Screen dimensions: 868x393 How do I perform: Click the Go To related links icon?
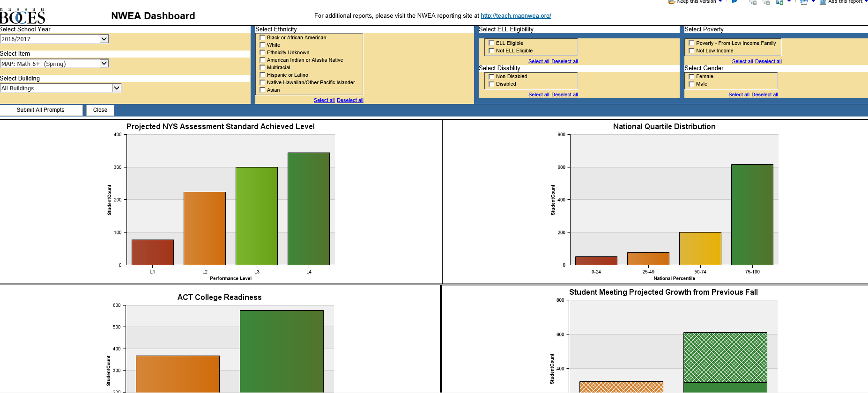click(x=779, y=2)
